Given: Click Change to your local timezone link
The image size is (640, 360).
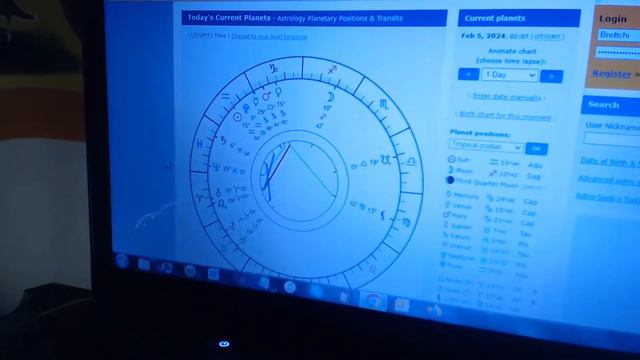Looking at the screenshot, I should (x=269, y=36).
